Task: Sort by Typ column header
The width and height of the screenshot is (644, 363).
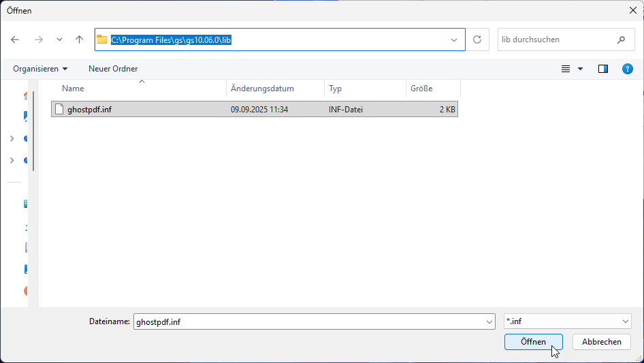Action: click(x=365, y=89)
